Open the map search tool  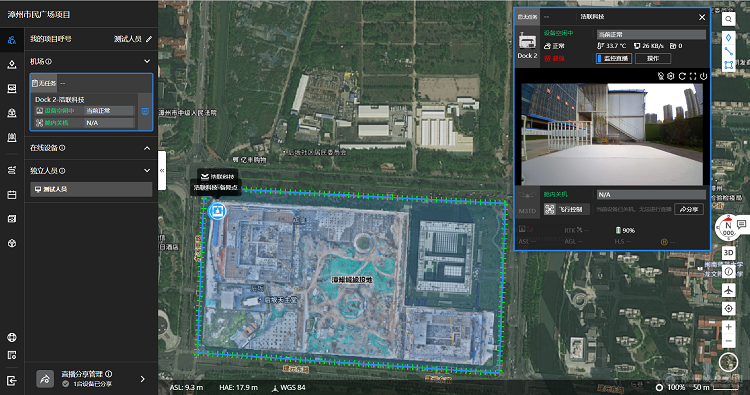tap(728, 20)
